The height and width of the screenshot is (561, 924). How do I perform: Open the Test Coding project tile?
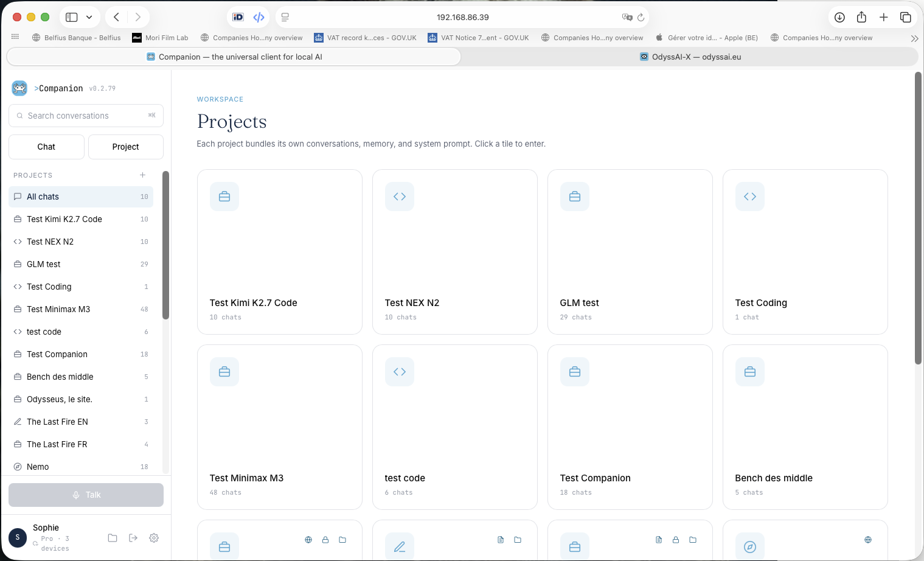click(x=805, y=252)
